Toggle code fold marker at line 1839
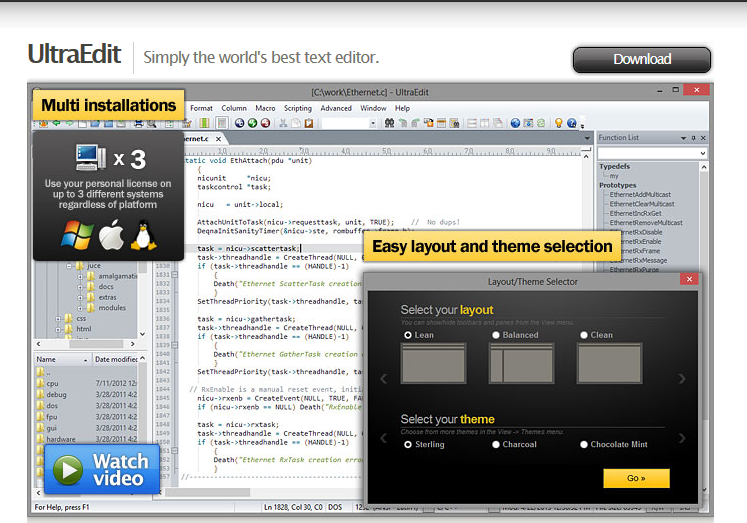This screenshot has height=523, width=747. tap(175, 345)
